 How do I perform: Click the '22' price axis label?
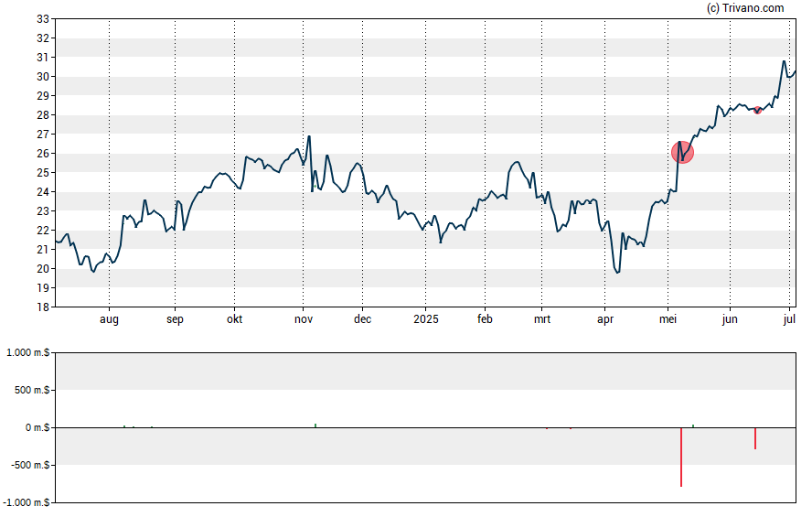coord(43,230)
